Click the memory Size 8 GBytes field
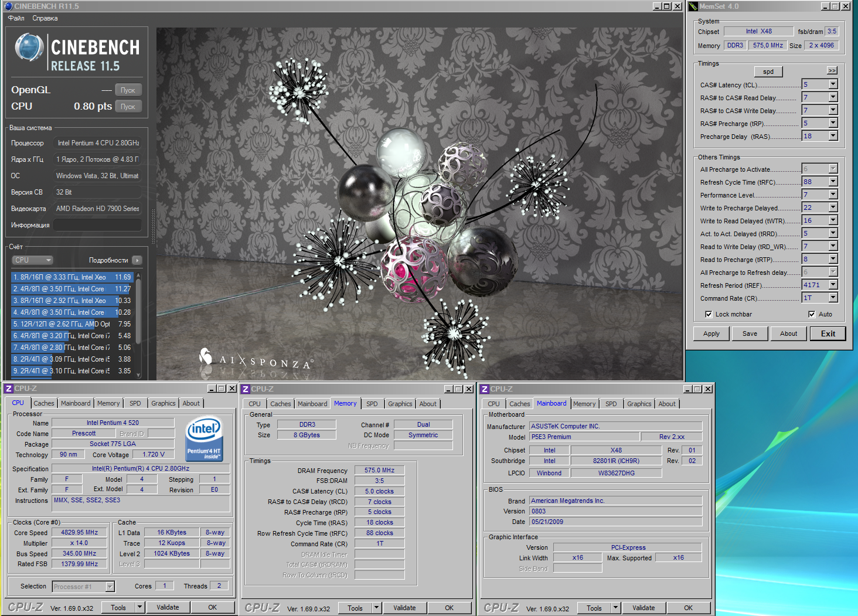 [x=307, y=435]
